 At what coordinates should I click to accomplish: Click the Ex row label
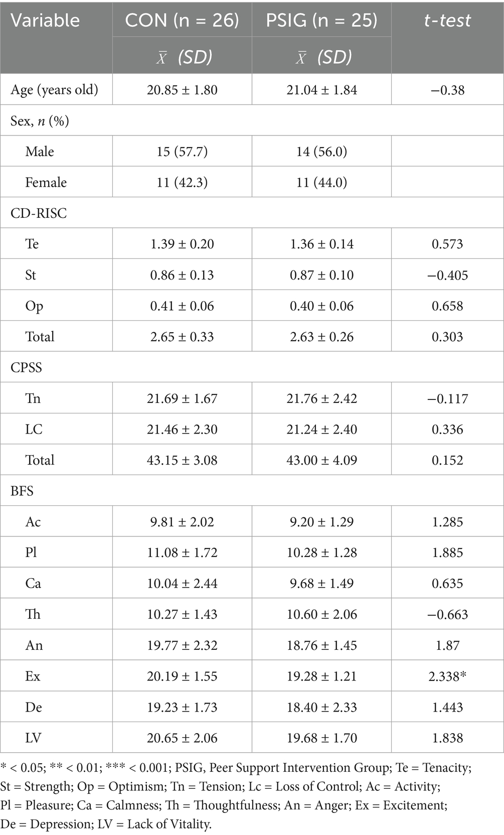[x=33, y=676]
